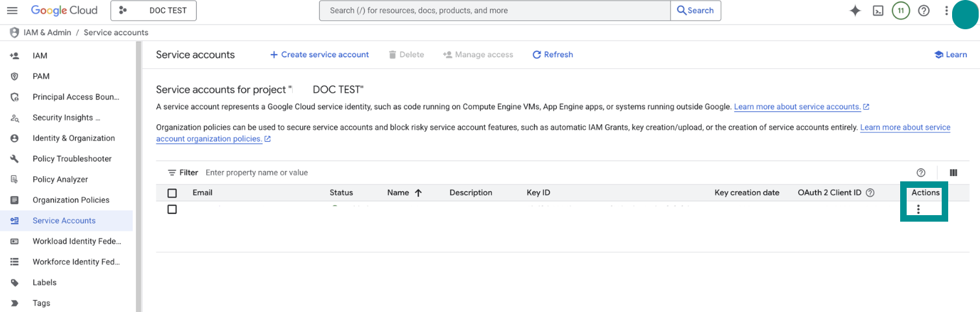Open Learn more about service accounts link
Viewport: 980px width, 312px height.
coord(802,107)
